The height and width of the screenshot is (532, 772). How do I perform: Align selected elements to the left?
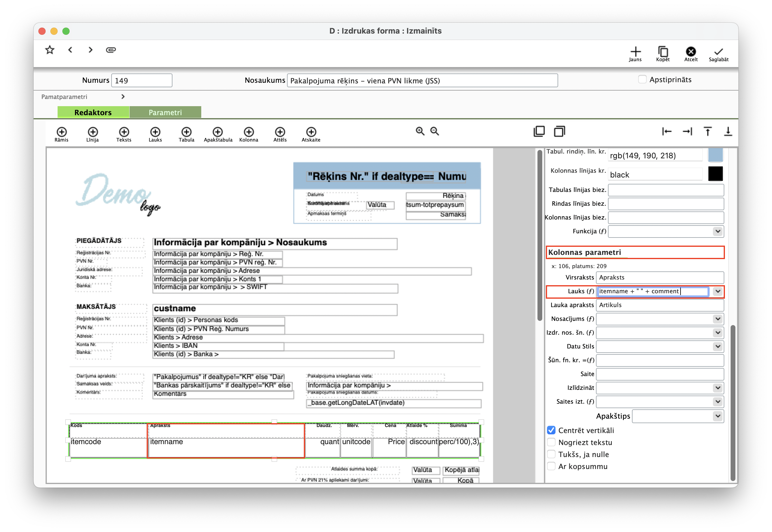tap(667, 131)
